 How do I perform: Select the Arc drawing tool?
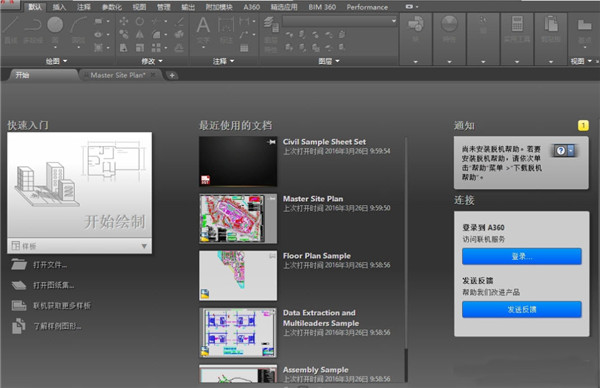point(78,24)
